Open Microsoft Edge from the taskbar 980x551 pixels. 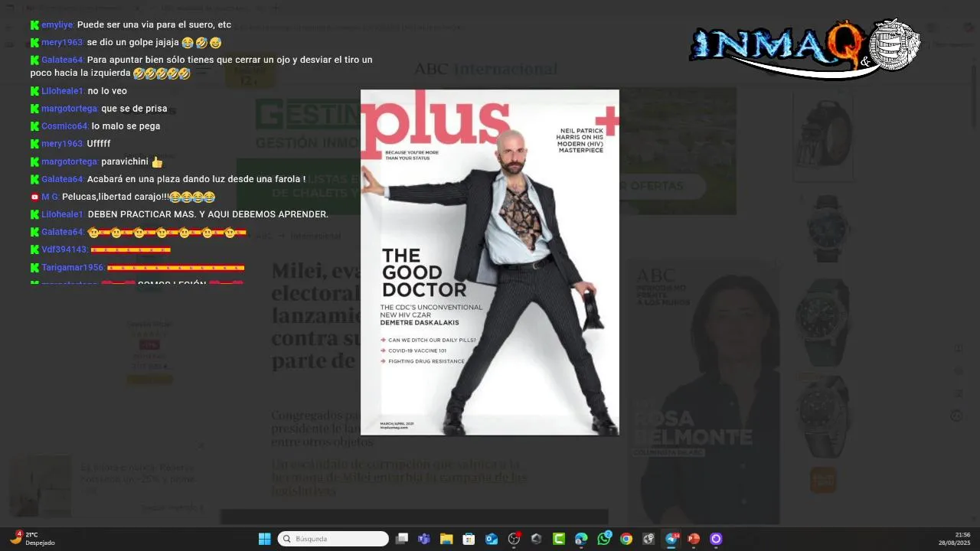581,539
